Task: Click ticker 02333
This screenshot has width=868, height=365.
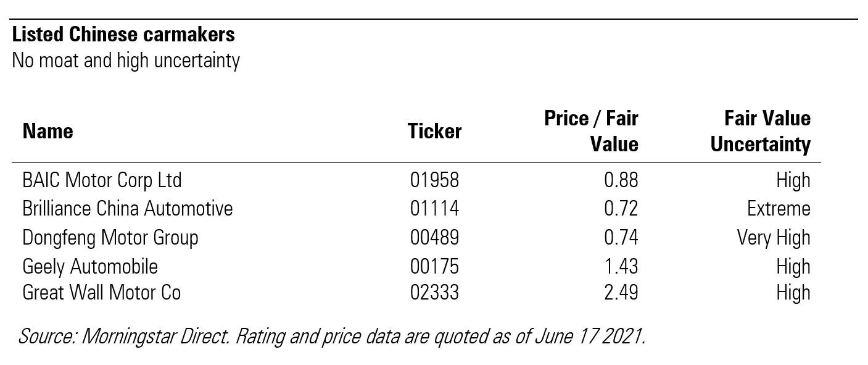Action: click(x=434, y=292)
